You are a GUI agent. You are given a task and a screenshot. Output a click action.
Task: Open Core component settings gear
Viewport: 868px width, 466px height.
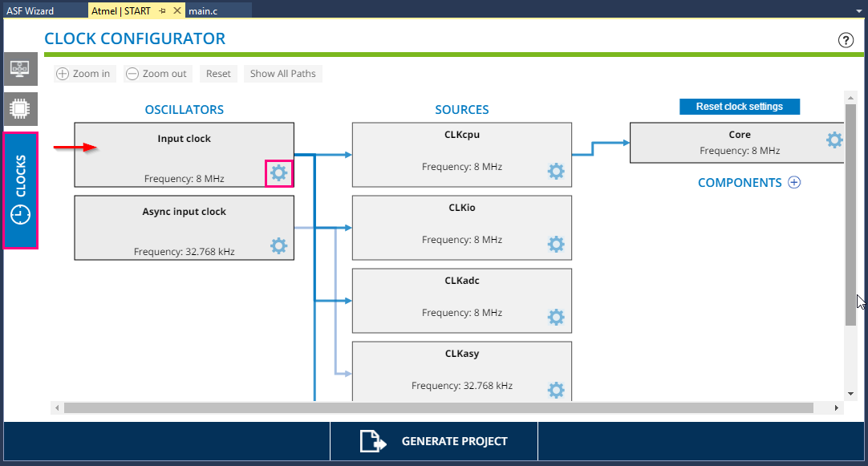point(834,140)
